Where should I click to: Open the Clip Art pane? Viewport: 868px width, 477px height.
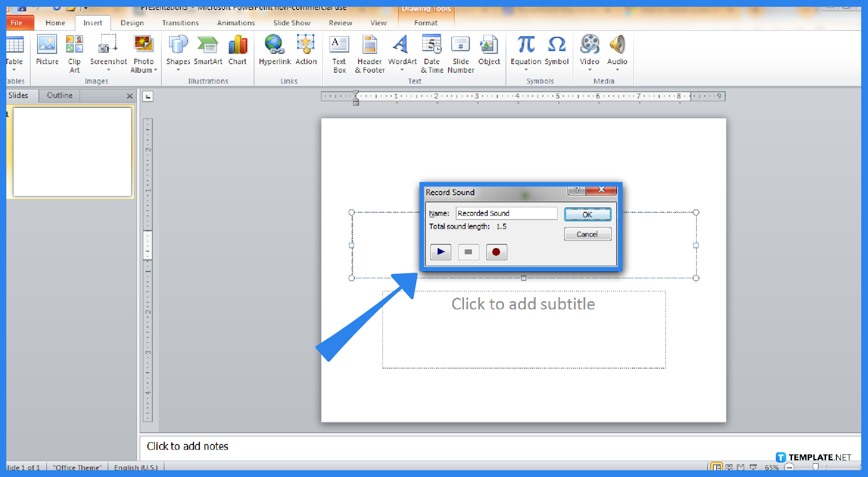tap(74, 51)
